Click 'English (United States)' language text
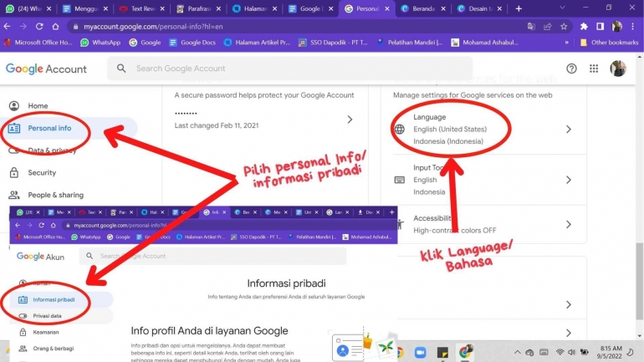644x362 pixels. (450, 130)
